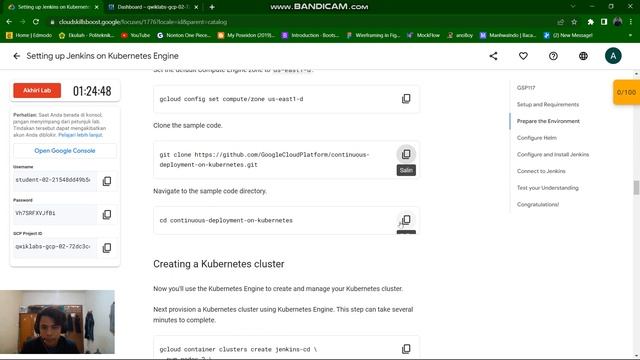Click the share icon in the header
Screen dimensions: 640x360
[x=493, y=56]
